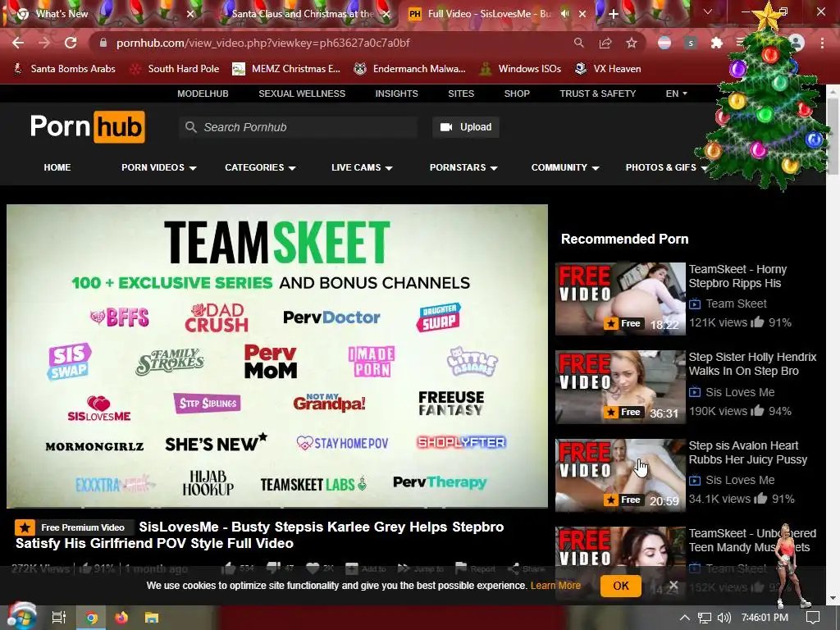Open the SEXUAL WELLNESS top link
The height and width of the screenshot is (630, 840).
[x=302, y=94]
